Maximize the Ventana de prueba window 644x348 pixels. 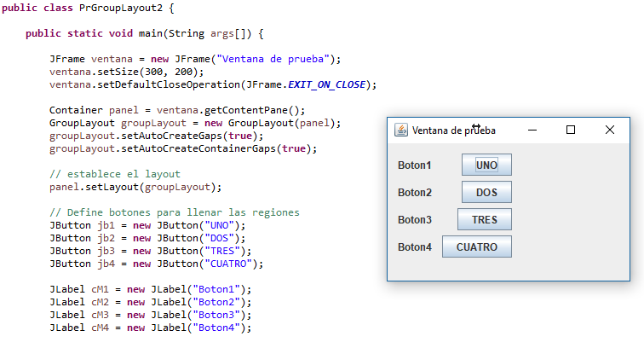(x=571, y=130)
